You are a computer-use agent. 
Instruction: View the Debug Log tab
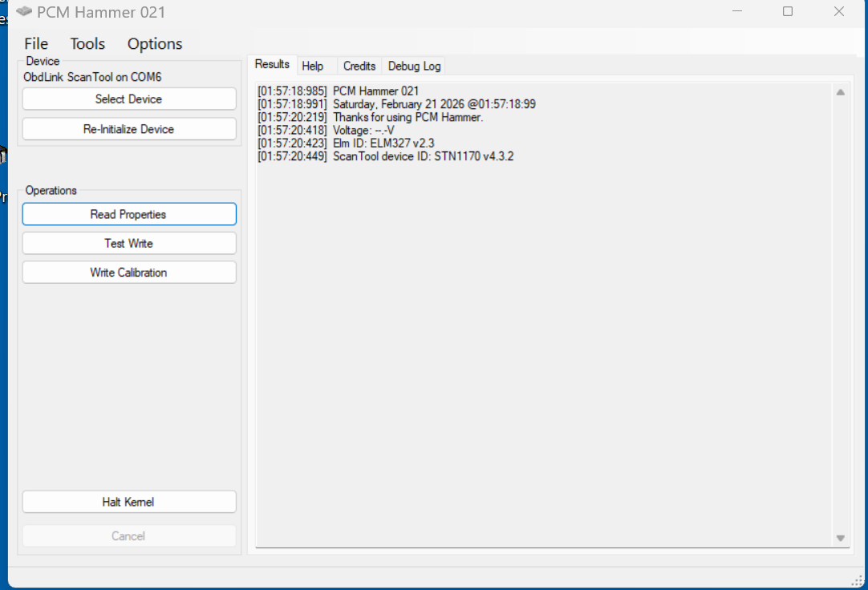coord(415,66)
